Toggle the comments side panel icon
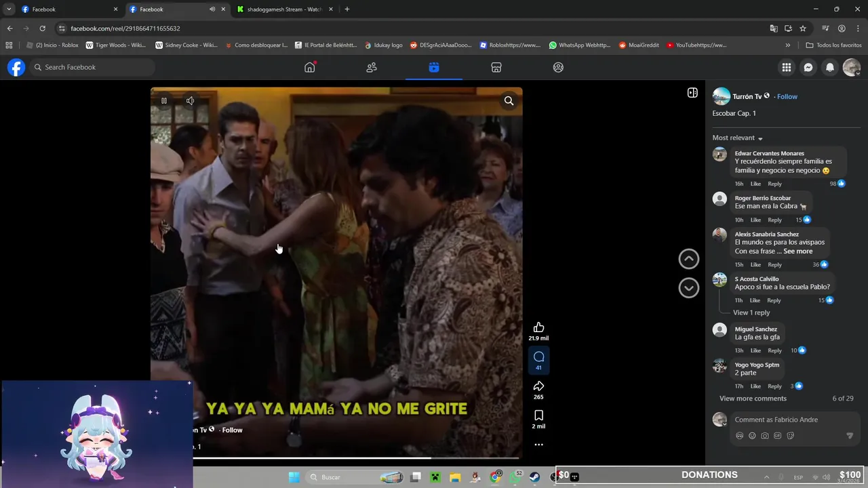This screenshot has height=488, width=868. click(x=692, y=93)
